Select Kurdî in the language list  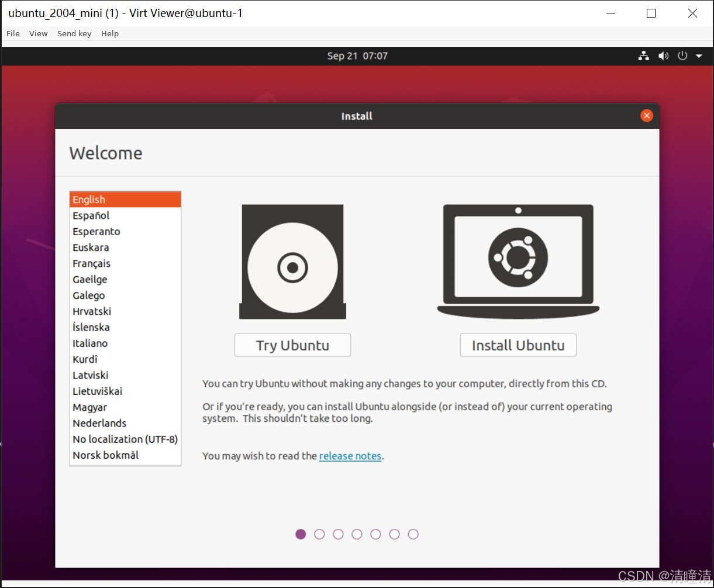click(x=125, y=359)
